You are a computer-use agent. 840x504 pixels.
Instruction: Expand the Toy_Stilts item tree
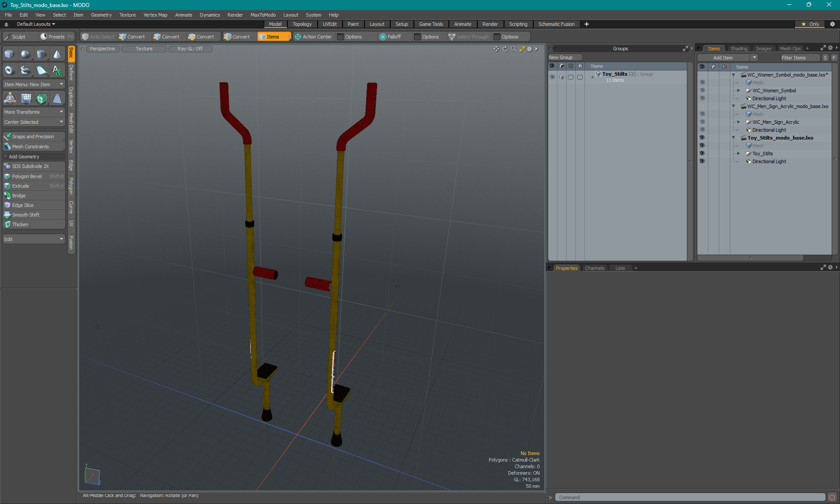pyautogui.click(x=739, y=154)
